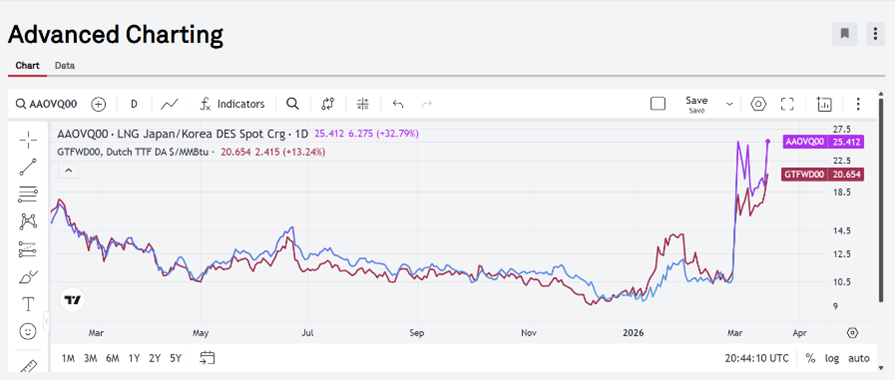Viewport: 895px width, 380px height.
Task: Select the horizontal lines Fibonacci tool
Action: pyautogui.click(x=28, y=194)
